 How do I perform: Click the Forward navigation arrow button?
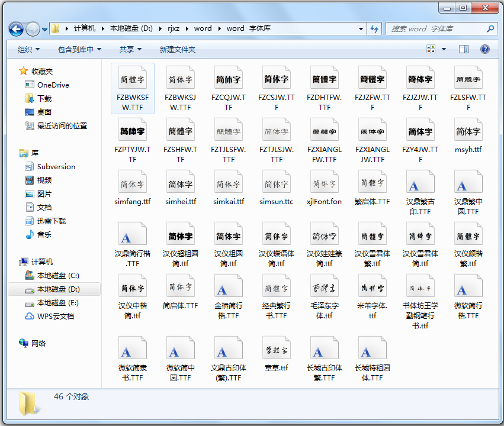pyautogui.click(x=33, y=29)
